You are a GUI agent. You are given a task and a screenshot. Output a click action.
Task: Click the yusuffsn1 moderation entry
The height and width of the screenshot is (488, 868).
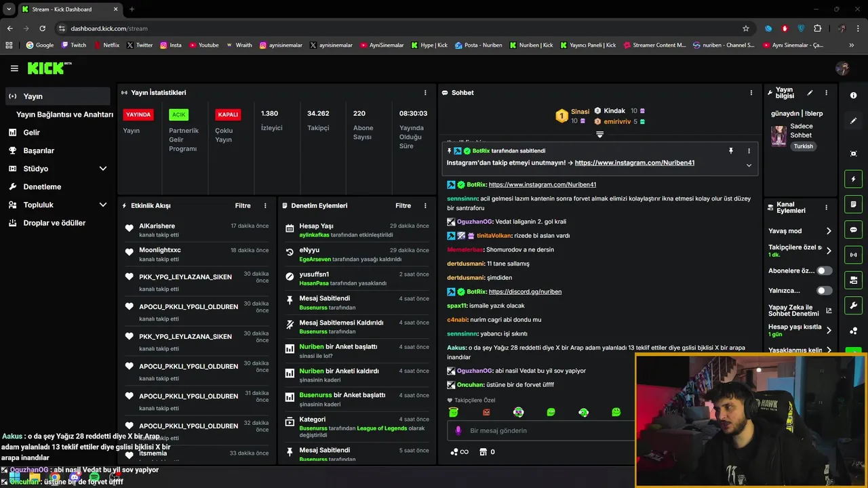point(357,278)
